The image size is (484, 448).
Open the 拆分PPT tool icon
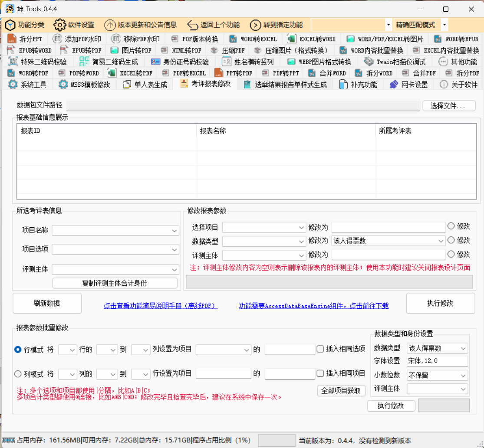[x=12, y=39]
